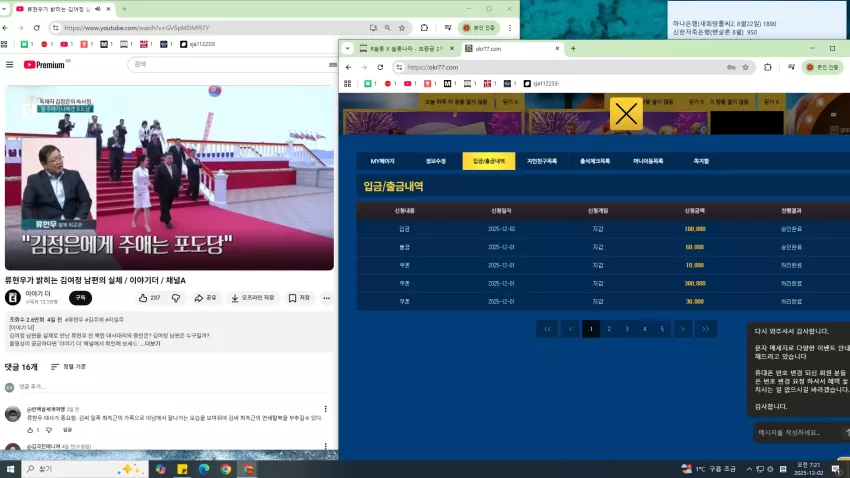The width and height of the screenshot is (850, 478).
Task: Open apps grid in okr77 bookmarks bar
Action: 347,83
